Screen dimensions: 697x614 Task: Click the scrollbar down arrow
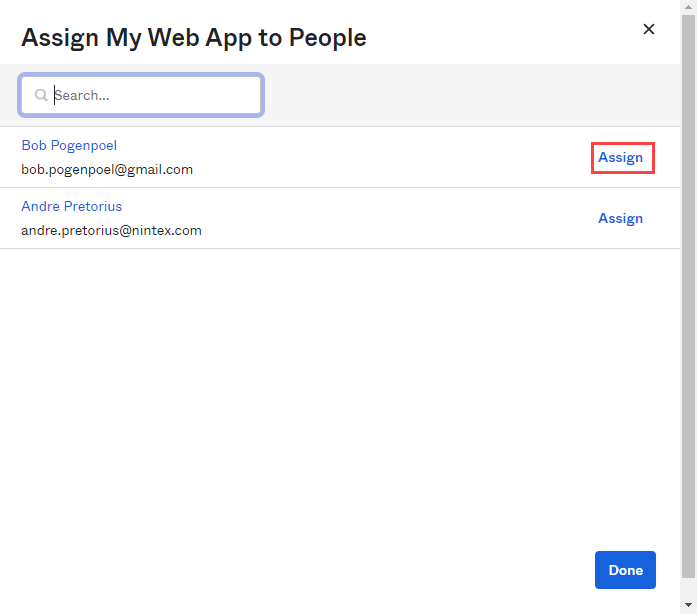(688, 606)
